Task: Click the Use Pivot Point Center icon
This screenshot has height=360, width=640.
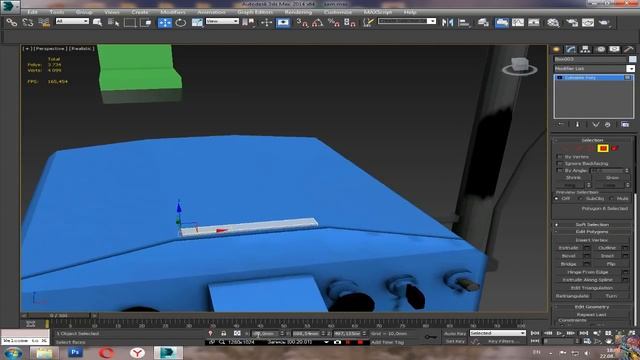Action: coord(248,22)
